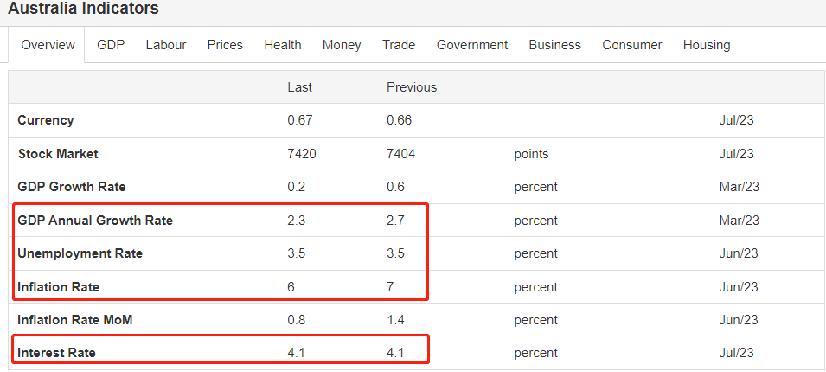The image size is (826, 372).
Task: Open the Government tab
Action: coord(473,45)
